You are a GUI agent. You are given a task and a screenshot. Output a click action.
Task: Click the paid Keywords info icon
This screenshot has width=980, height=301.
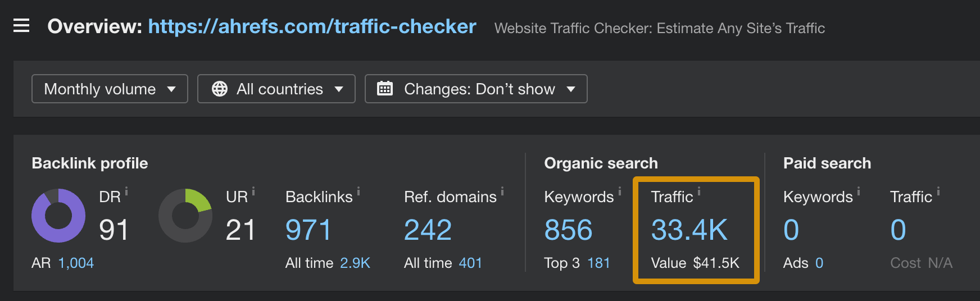pos(859,191)
